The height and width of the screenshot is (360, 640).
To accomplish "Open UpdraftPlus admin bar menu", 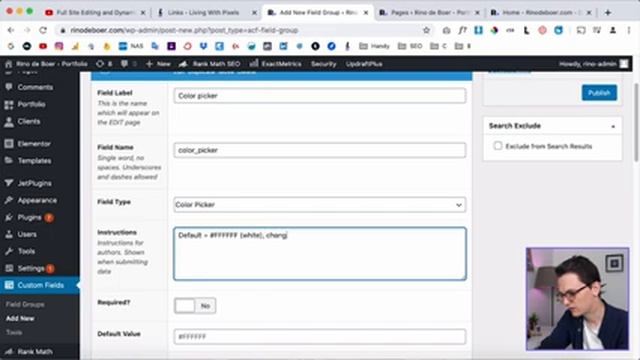I will click(364, 64).
